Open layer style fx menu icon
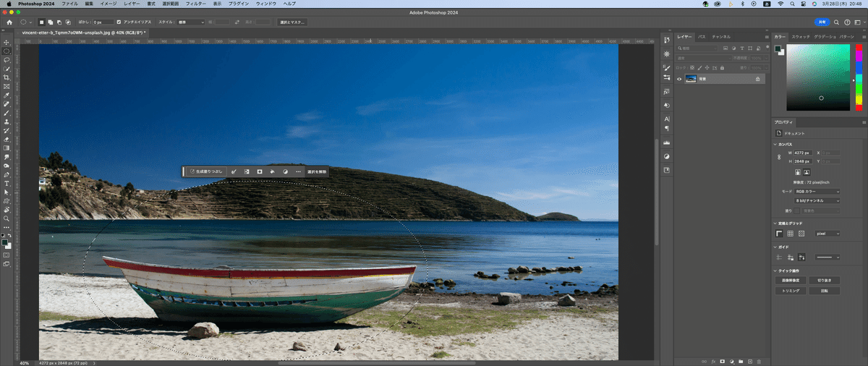The width and height of the screenshot is (868, 366). pyautogui.click(x=712, y=360)
